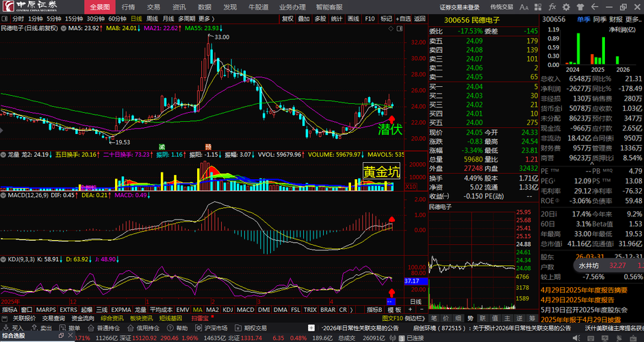Open 4月29日2025年年度报告摘要 news link
The height and width of the screenshot is (342, 644).
click(584, 290)
